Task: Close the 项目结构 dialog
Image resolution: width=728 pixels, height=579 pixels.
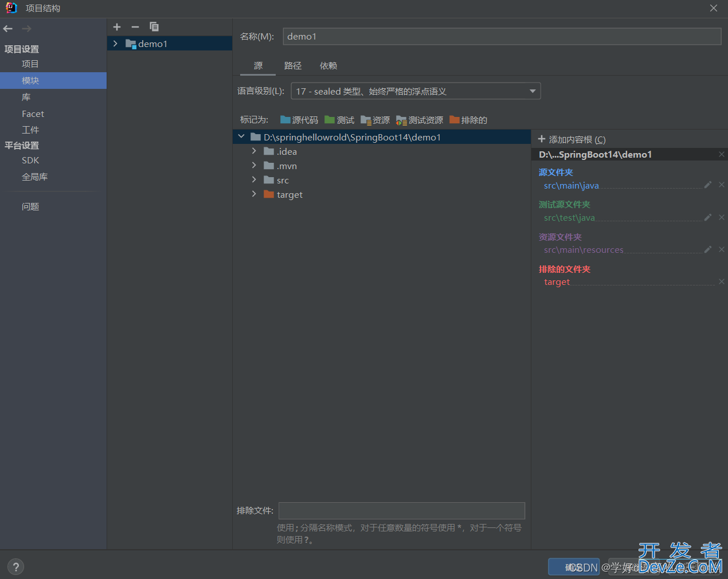Action: coord(714,8)
